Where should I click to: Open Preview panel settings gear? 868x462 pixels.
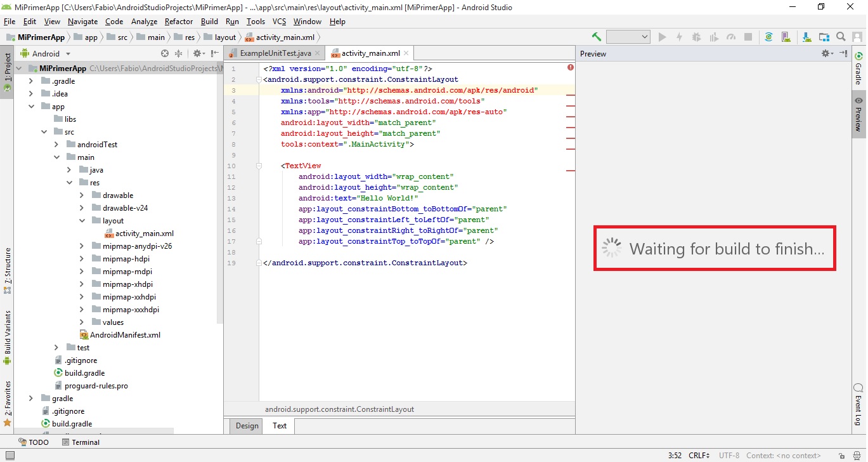coord(827,54)
